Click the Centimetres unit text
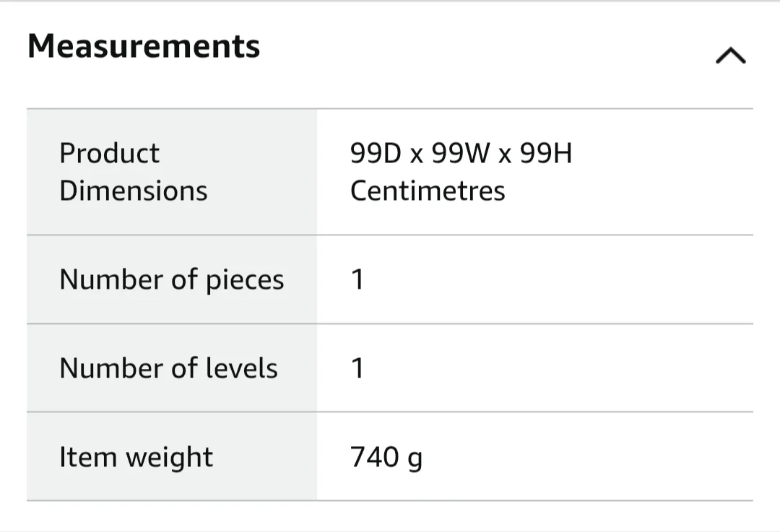Screen dimensions: 780x532 428,191
